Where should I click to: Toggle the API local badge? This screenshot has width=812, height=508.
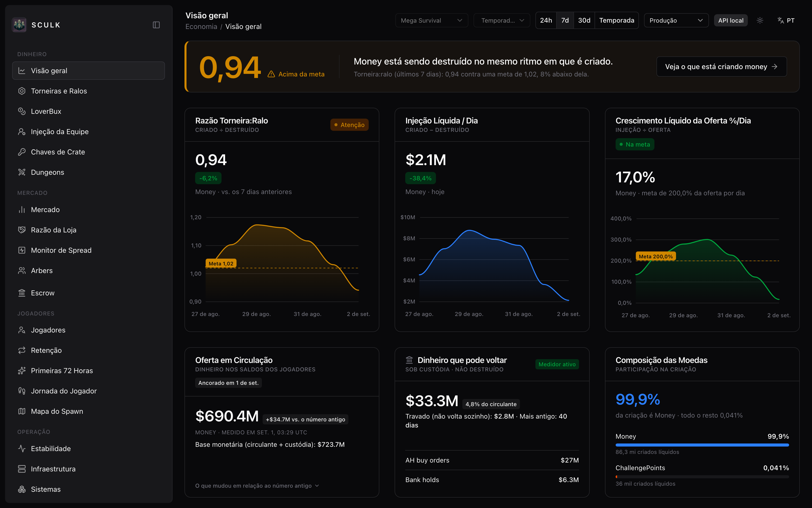pos(731,21)
